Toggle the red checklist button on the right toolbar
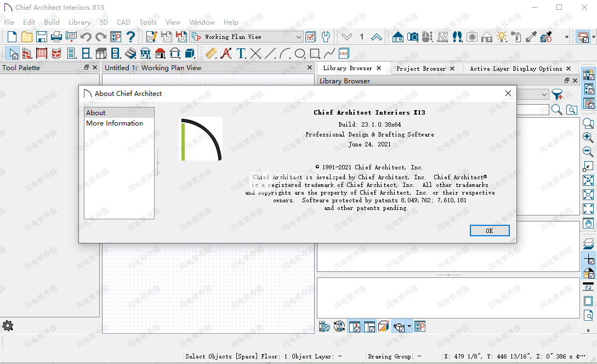 click(x=589, y=103)
